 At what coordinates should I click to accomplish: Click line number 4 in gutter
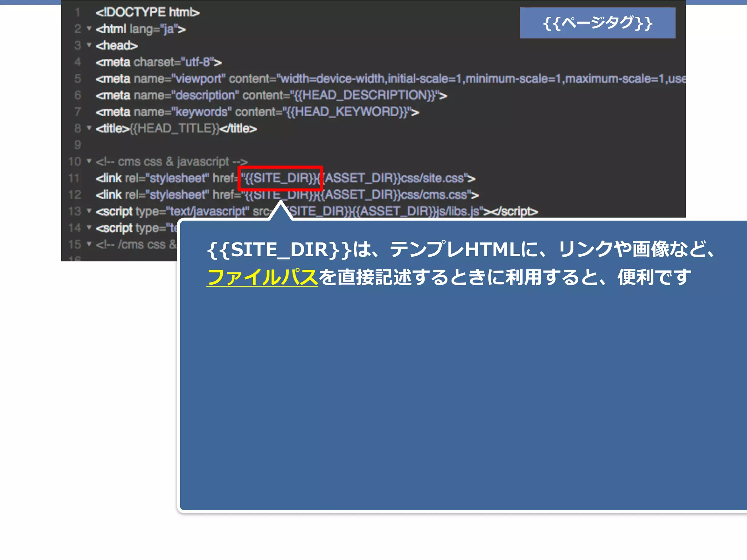pyautogui.click(x=77, y=62)
